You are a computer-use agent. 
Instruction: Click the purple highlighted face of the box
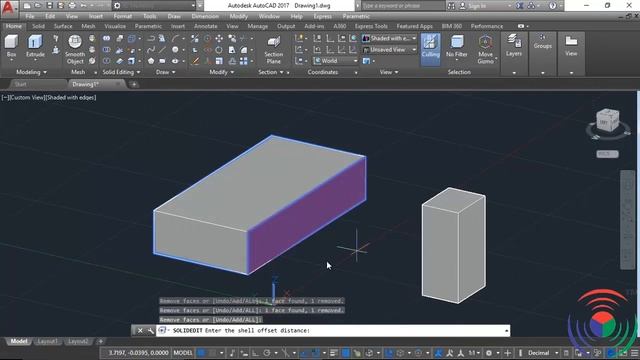click(307, 215)
